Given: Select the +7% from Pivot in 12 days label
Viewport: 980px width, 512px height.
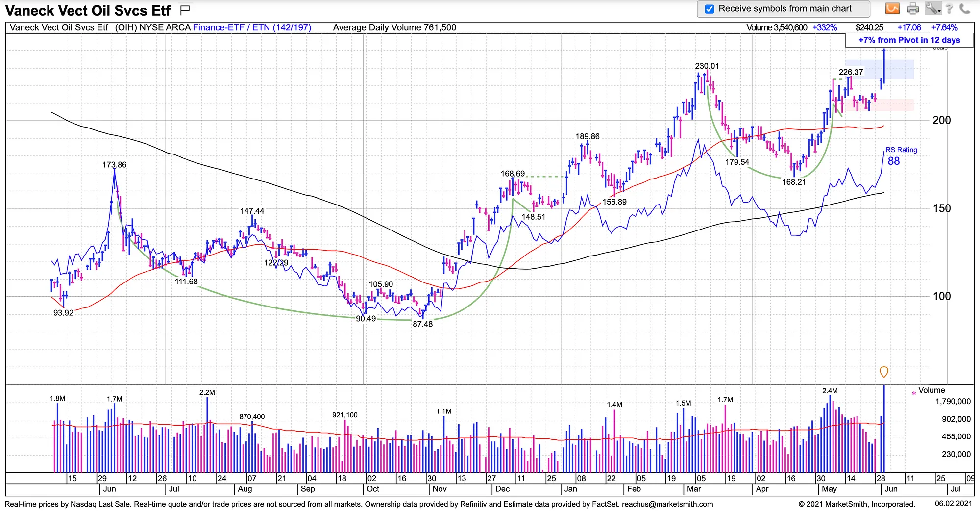Looking at the screenshot, I should pos(909,40).
